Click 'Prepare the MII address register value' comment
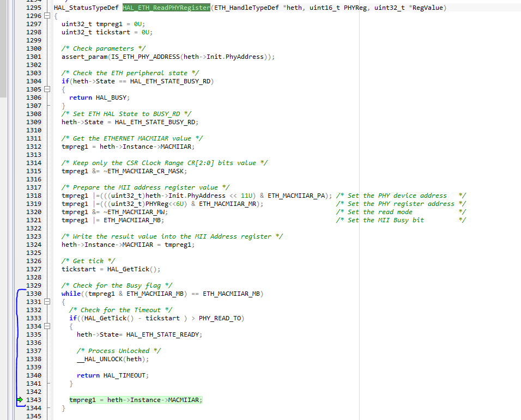Screen dimensions: 521x420 [145, 187]
